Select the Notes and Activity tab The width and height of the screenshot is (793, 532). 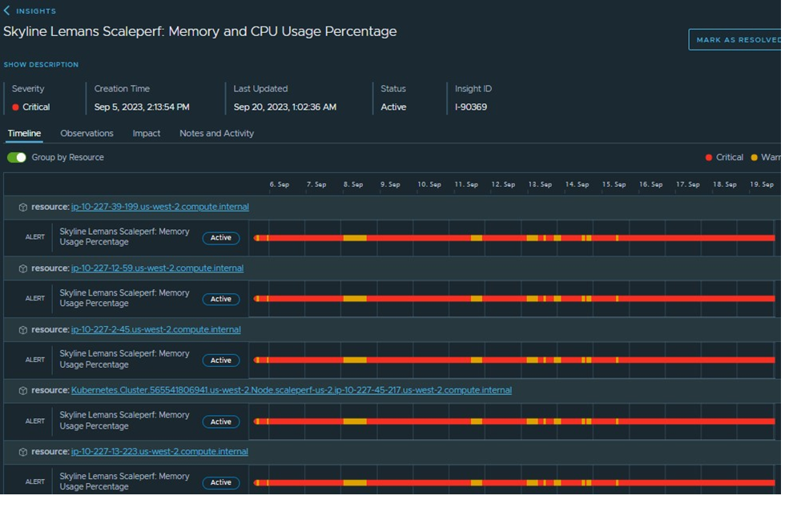tap(216, 134)
